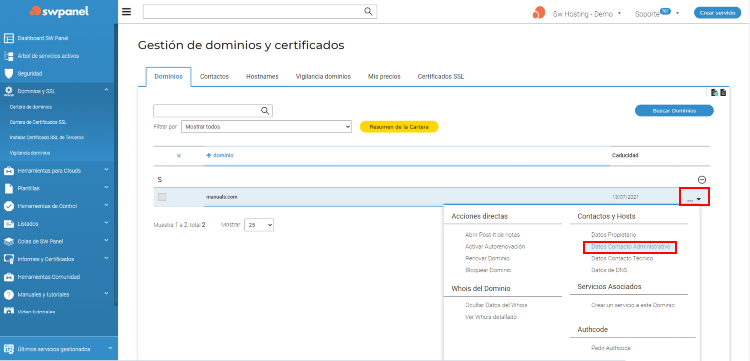This screenshot has height=361, width=750.
Task: Switch to the Contactos tab
Action: click(214, 77)
